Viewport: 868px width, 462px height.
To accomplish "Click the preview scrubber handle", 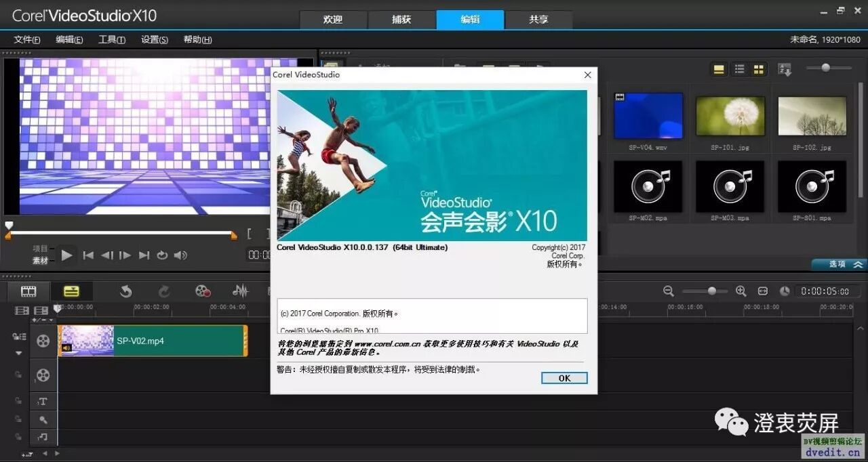I will click(x=9, y=226).
